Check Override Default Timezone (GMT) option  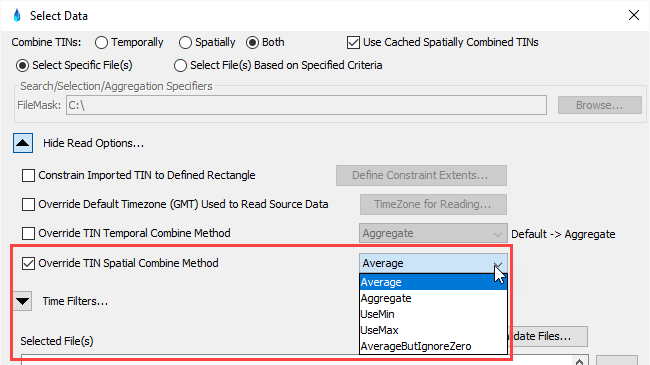pyautogui.click(x=28, y=204)
